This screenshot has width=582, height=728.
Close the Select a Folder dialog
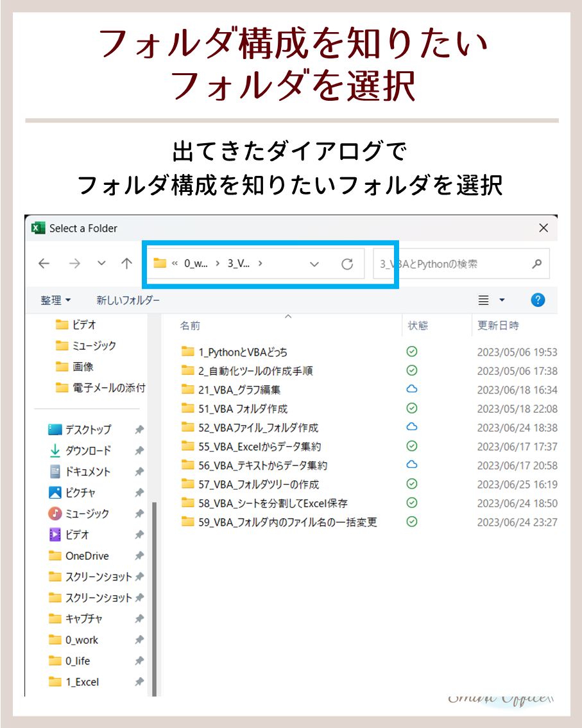[543, 228]
